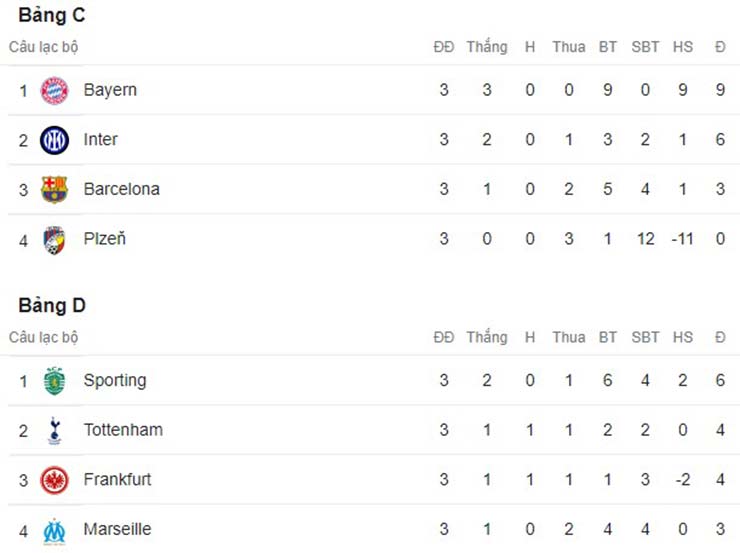The height and width of the screenshot is (553, 740).
Task: Click the Marseille club logo
Action: [x=54, y=530]
